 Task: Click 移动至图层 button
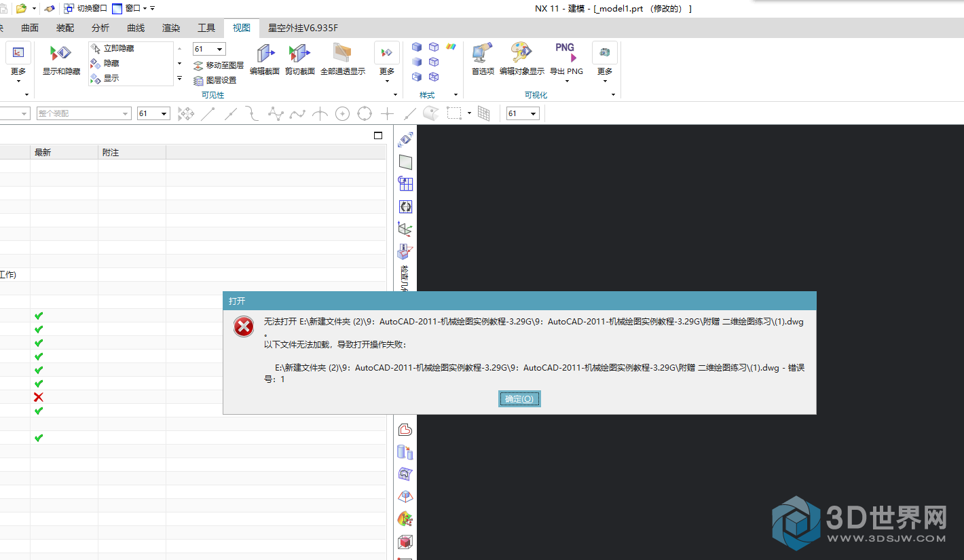219,65
